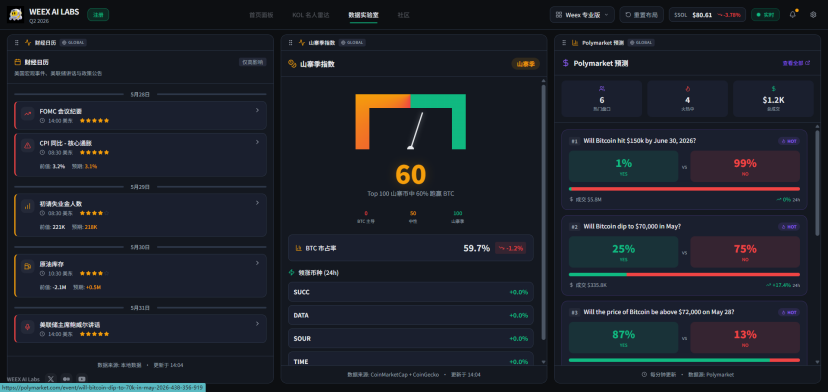The image size is (828, 392).
Task: Open the 'Will Bitcoin hit $150k' market
Action: pos(639,141)
